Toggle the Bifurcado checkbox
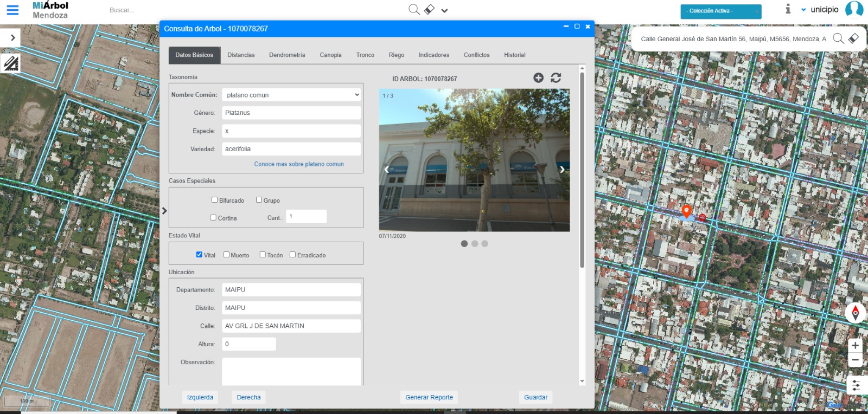Viewport: 868px width, 414px height. point(214,200)
